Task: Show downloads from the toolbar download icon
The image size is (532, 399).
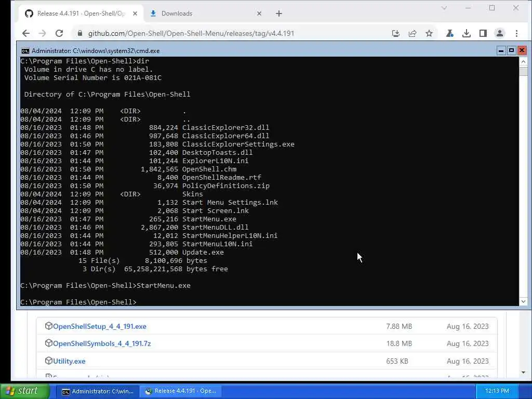Action: click(467, 33)
